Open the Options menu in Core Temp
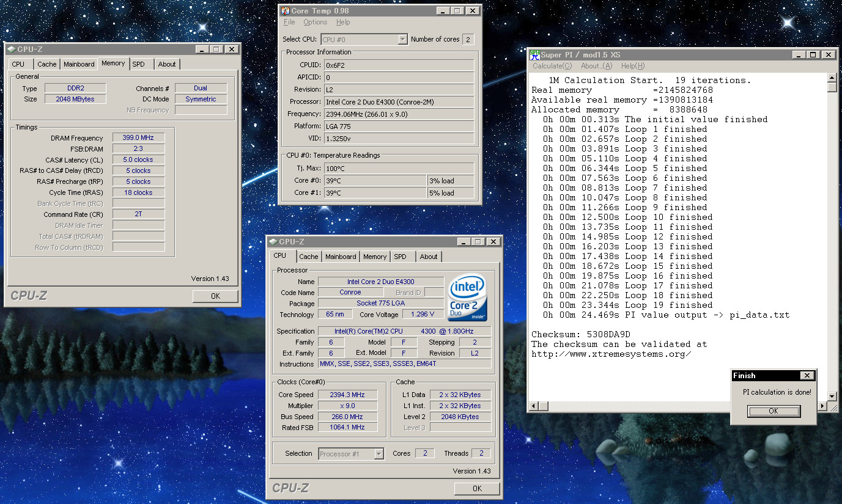The height and width of the screenshot is (504, 842). click(x=315, y=22)
